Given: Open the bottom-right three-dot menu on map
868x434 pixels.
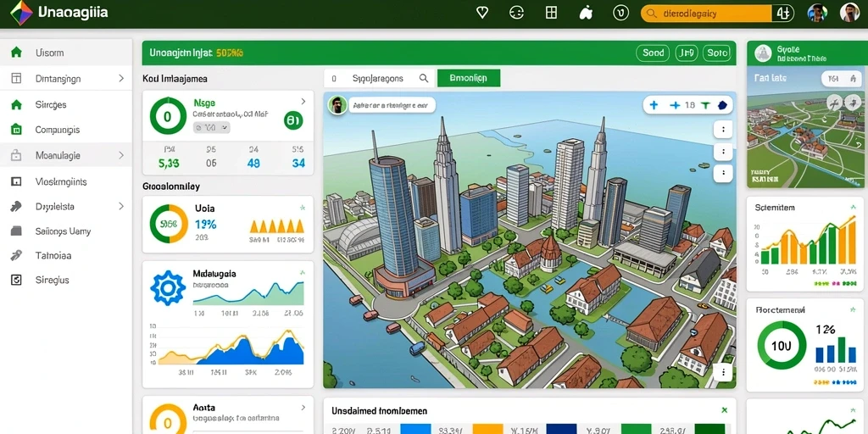Looking at the screenshot, I should (x=723, y=371).
